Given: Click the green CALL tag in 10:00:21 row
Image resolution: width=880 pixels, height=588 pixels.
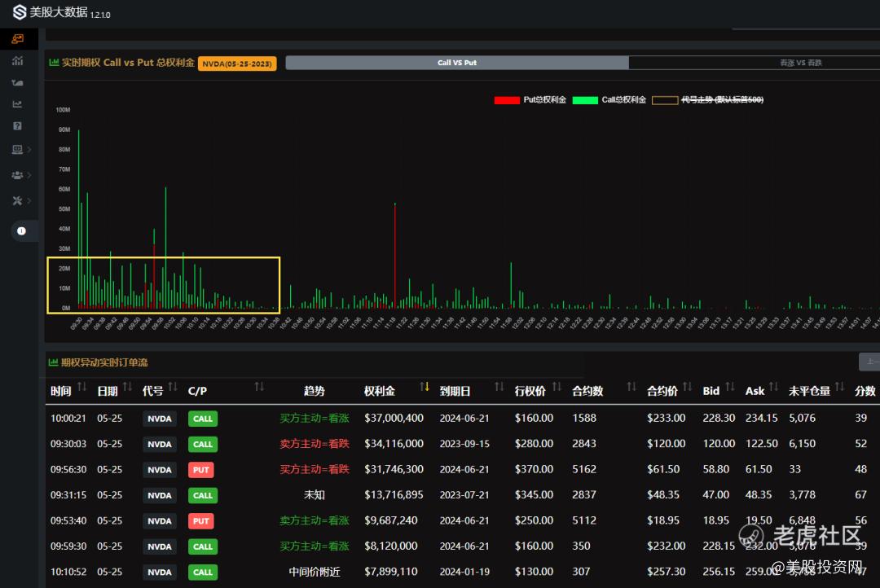Looking at the screenshot, I should click(203, 419).
